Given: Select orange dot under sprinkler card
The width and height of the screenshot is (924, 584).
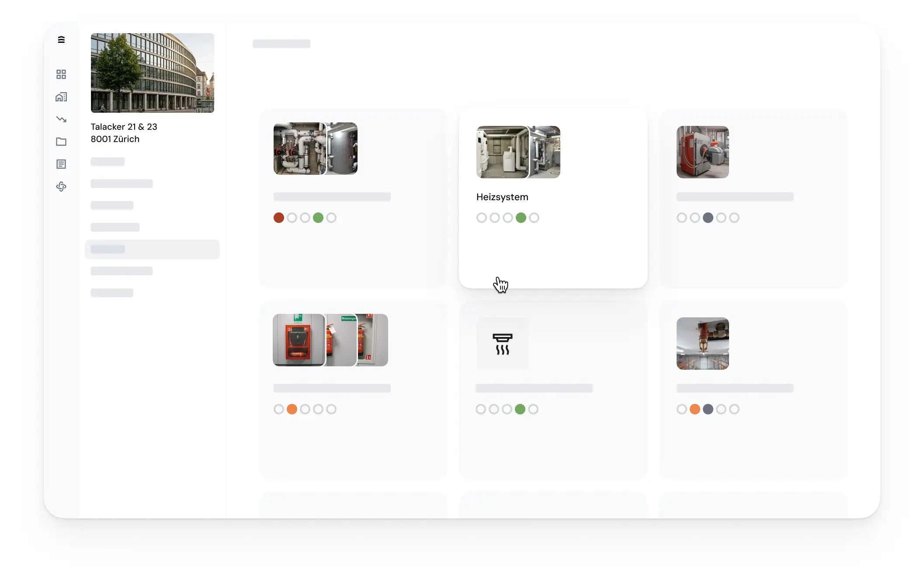Looking at the screenshot, I should [x=695, y=409].
